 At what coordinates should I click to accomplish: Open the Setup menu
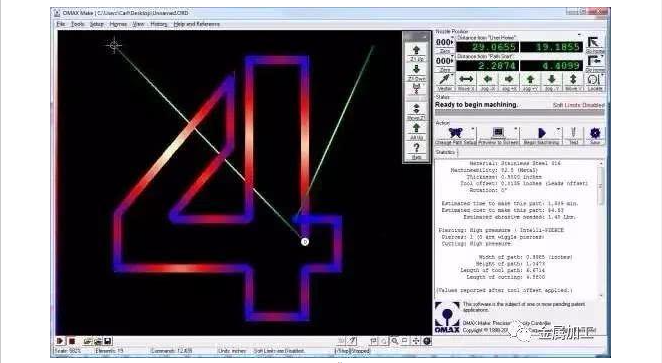click(x=97, y=24)
